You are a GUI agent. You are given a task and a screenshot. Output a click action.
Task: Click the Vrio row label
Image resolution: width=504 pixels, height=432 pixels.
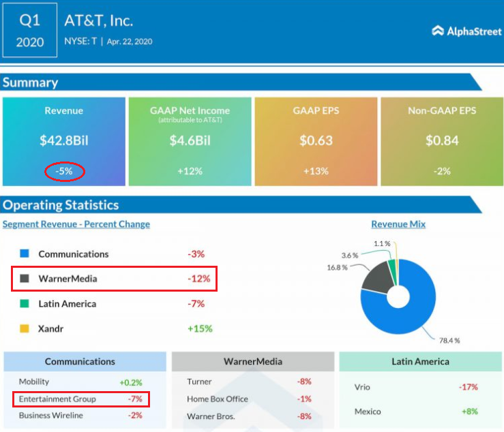pos(362,387)
